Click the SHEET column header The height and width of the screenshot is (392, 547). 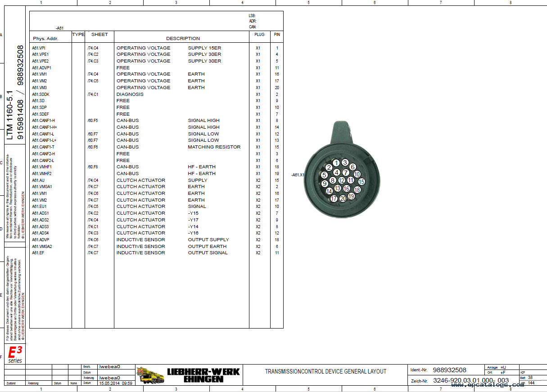tap(99, 35)
